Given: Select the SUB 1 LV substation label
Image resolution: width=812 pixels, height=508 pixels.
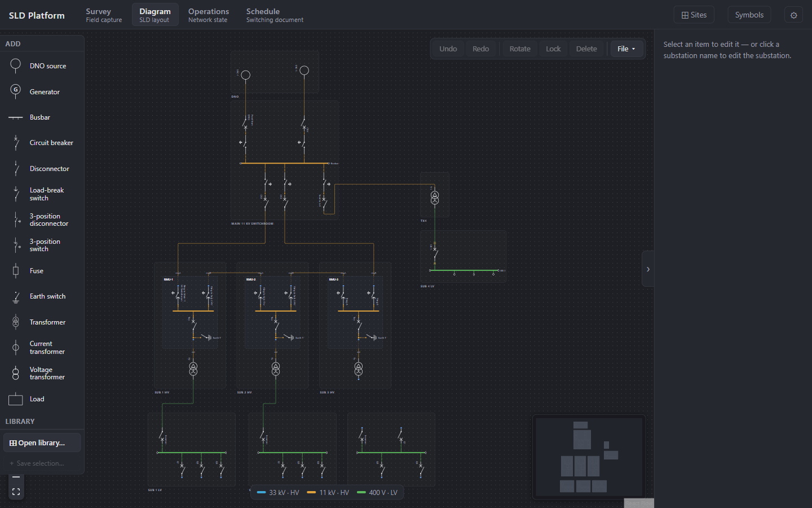Looking at the screenshot, I should (155, 490).
